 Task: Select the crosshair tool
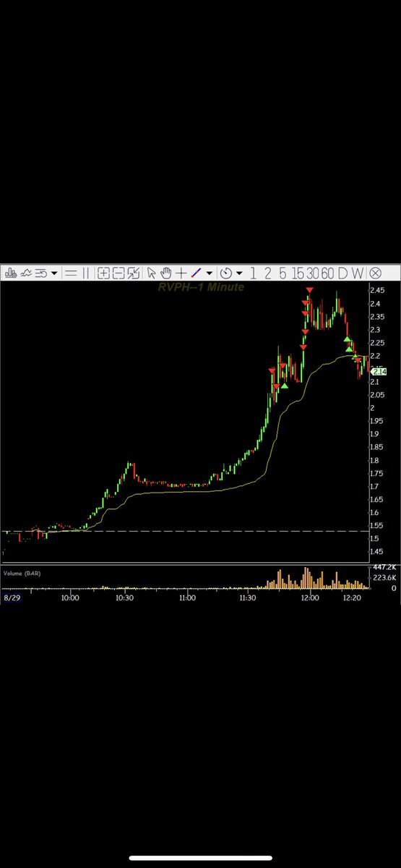click(181, 273)
